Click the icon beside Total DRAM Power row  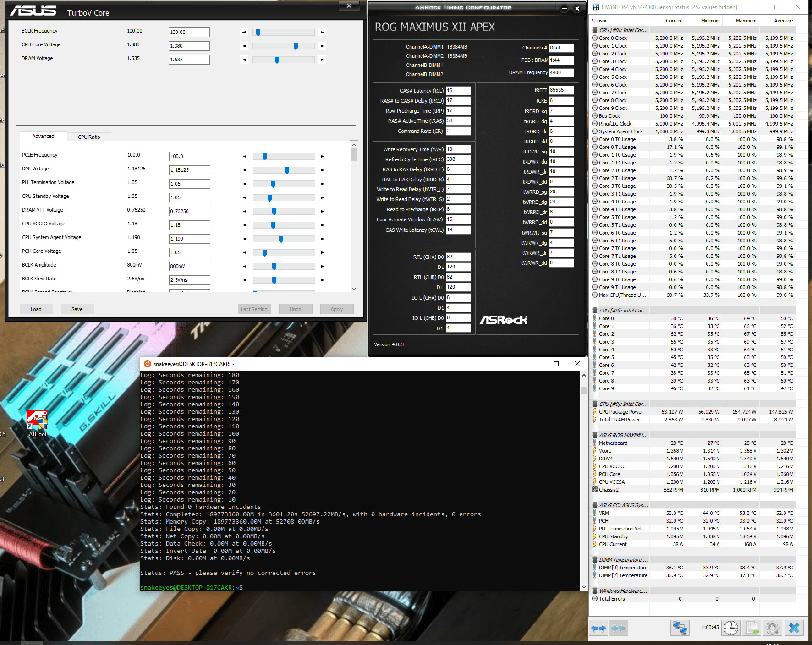595,420
